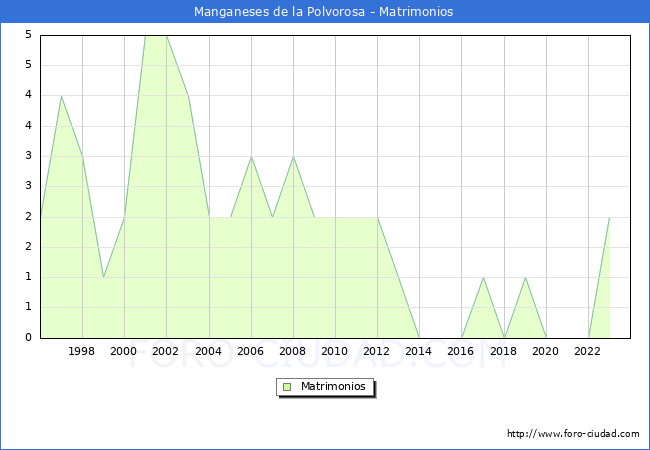Click the data peak at year 2006
This screenshot has height=450, width=650.
point(251,157)
